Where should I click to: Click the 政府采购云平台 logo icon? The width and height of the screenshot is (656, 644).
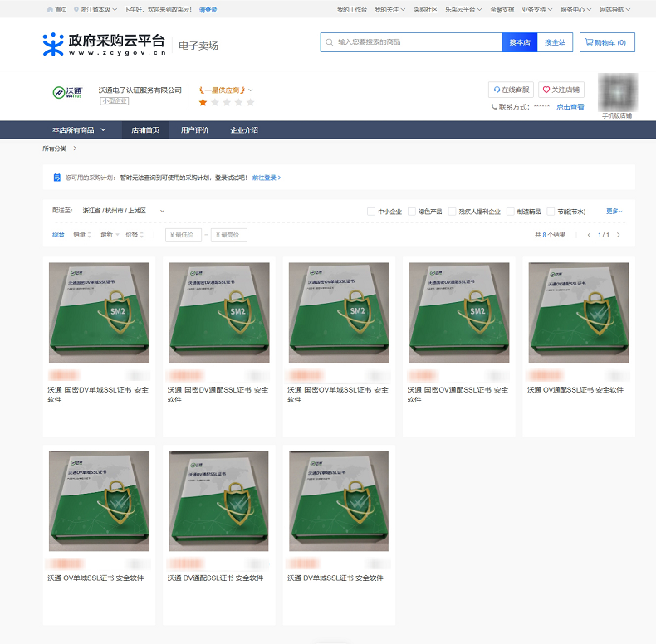tap(53, 44)
